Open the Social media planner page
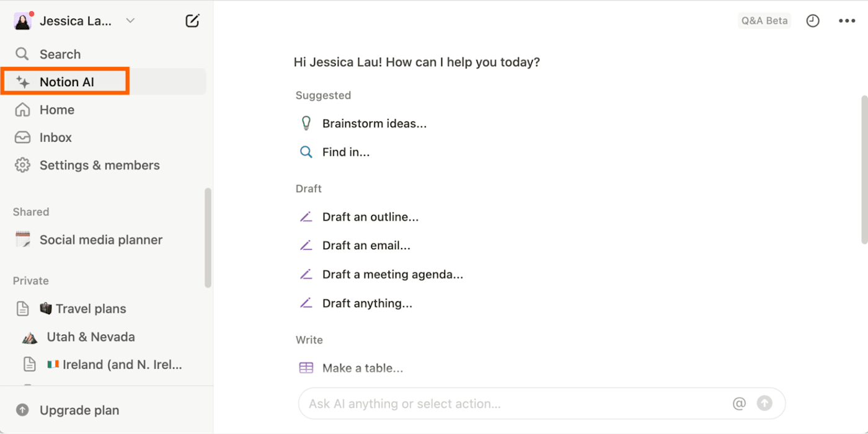The width and height of the screenshot is (868, 434). click(100, 239)
